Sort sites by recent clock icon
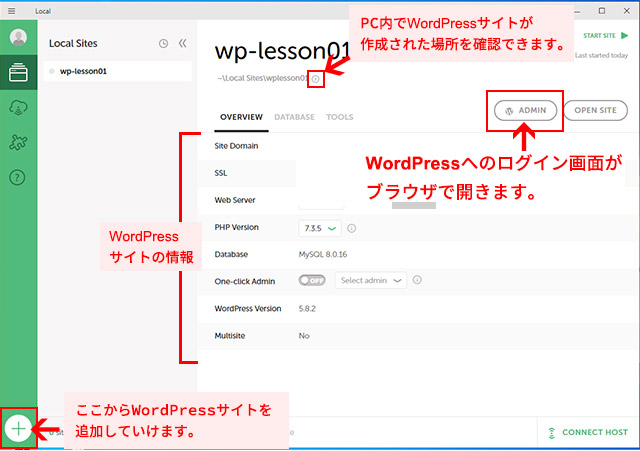 click(x=163, y=43)
